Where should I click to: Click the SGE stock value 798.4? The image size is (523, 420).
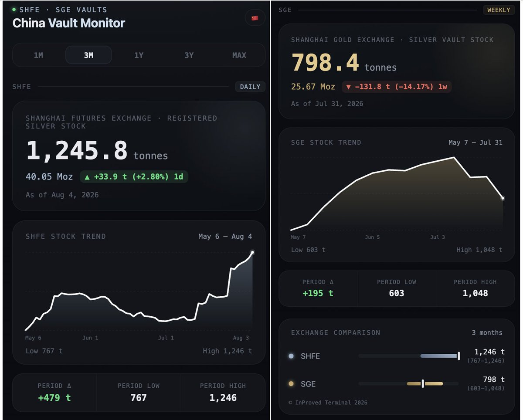[x=325, y=62]
